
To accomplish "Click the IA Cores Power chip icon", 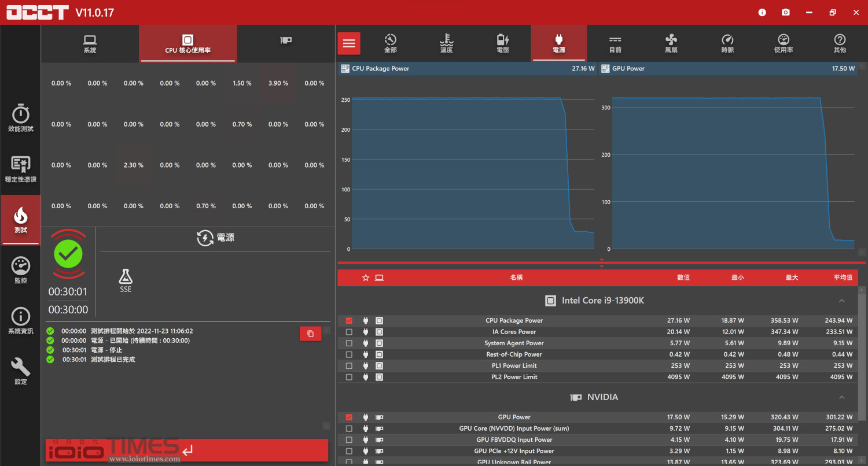I will 379,332.
